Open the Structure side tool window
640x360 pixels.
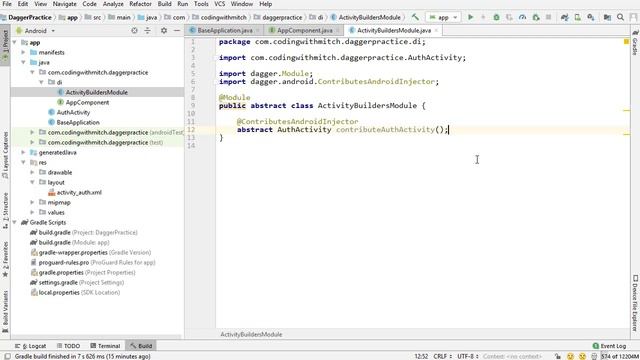coord(5,210)
